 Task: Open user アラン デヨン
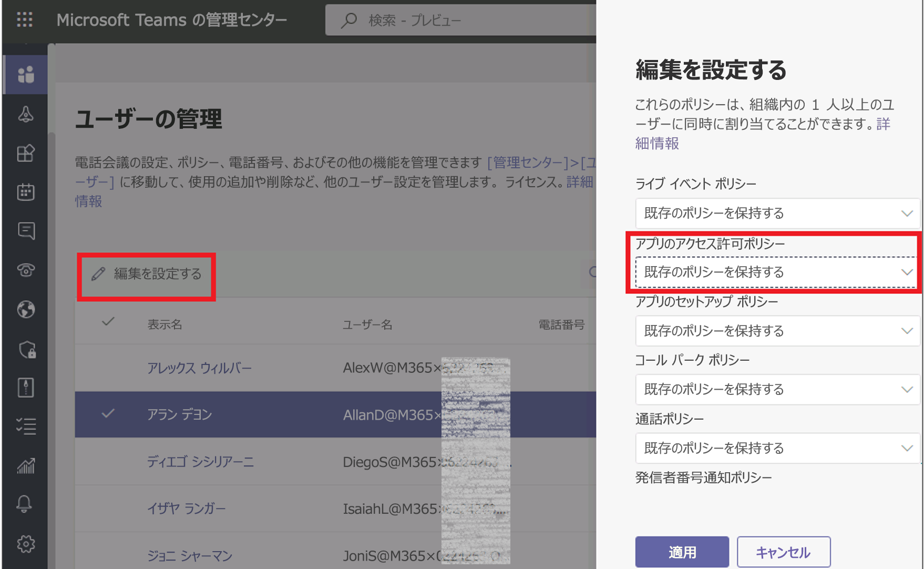pos(180,414)
